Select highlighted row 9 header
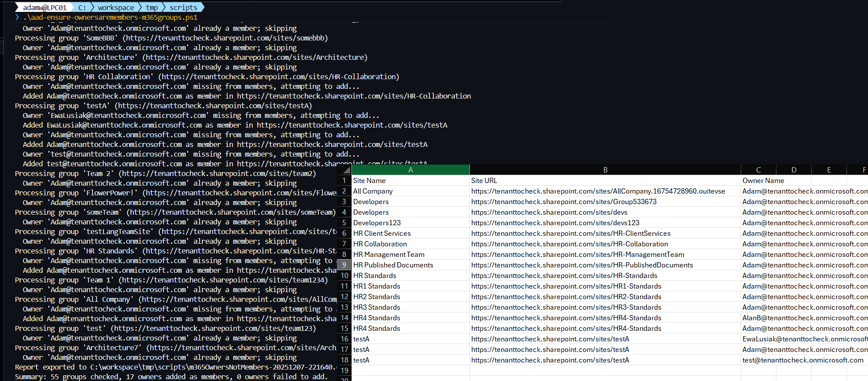Viewport: 868px width, 381px height. [344, 265]
